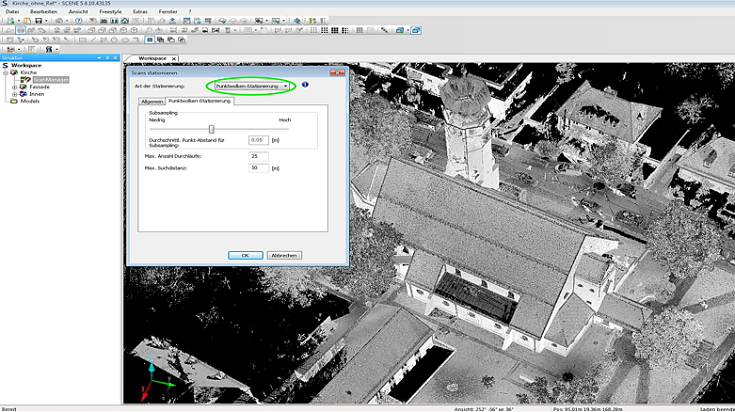The width and height of the screenshot is (735, 412).
Task: Click the trash delete icon in second toolbar
Action: tap(228, 30)
